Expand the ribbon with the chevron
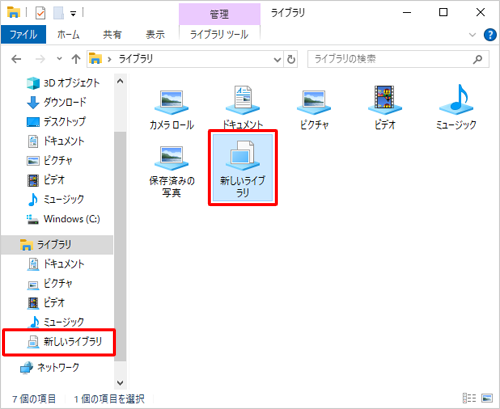 (472, 35)
